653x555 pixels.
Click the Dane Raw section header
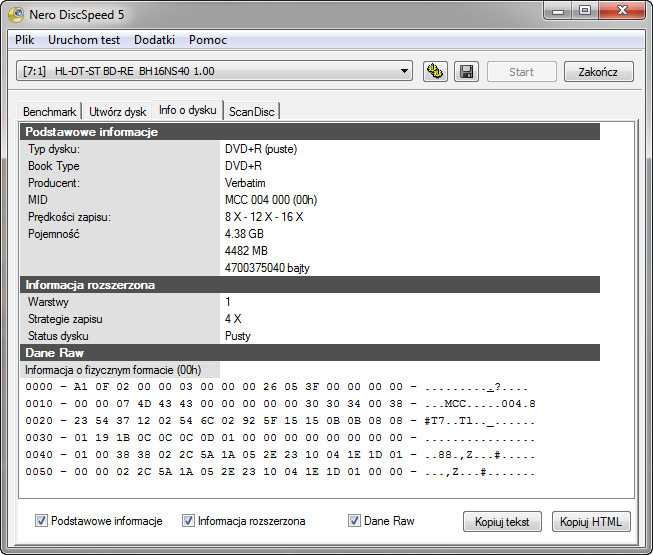[310, 353]
